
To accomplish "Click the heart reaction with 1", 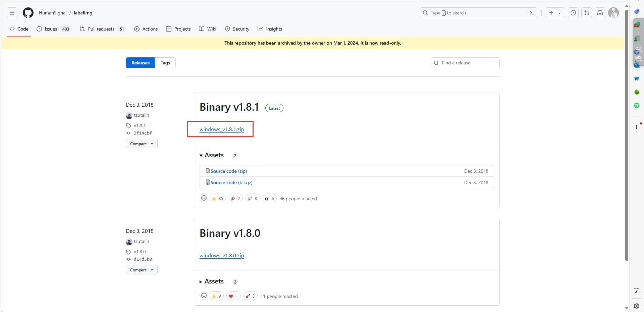I will click(233, 296).
